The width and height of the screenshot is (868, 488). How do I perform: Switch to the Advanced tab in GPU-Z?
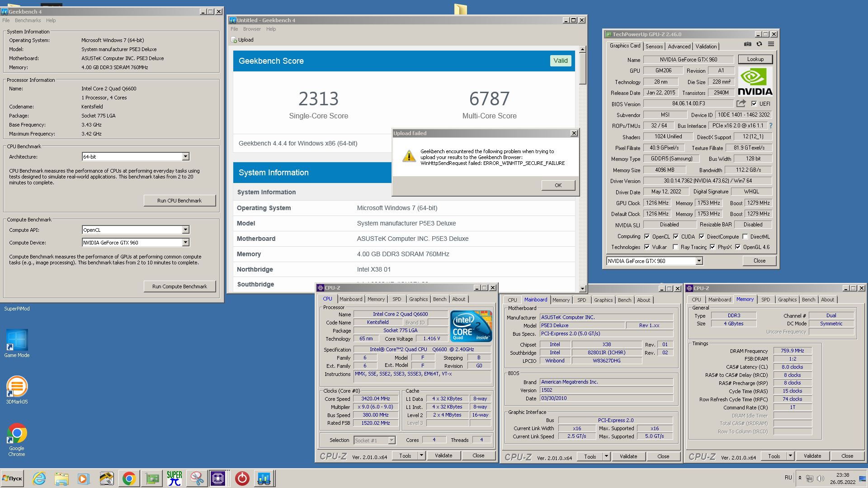(679, 46)
